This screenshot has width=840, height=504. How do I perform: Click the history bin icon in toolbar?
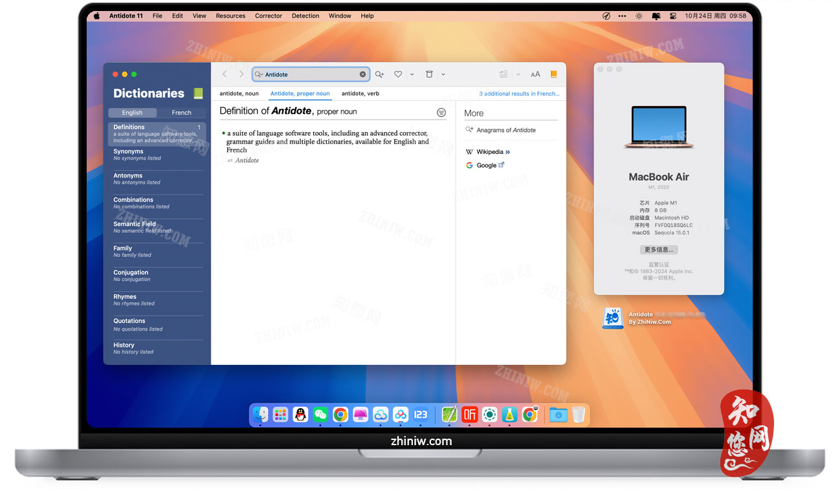tap(429, 74)
